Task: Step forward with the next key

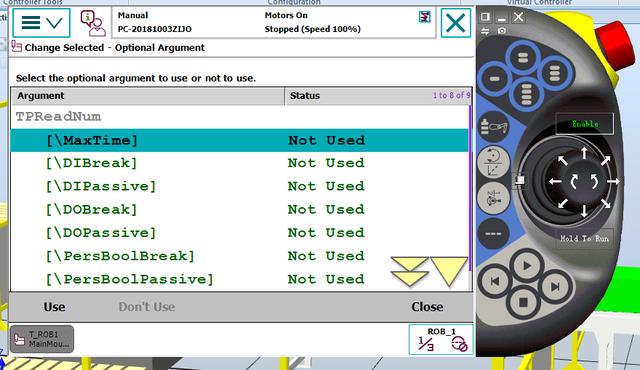Action: [555, 287]
